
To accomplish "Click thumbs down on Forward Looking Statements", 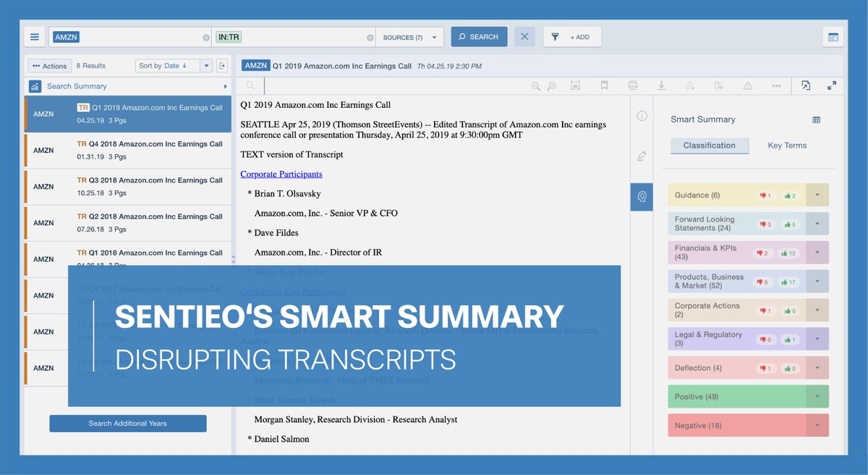I will click(765, 224).
